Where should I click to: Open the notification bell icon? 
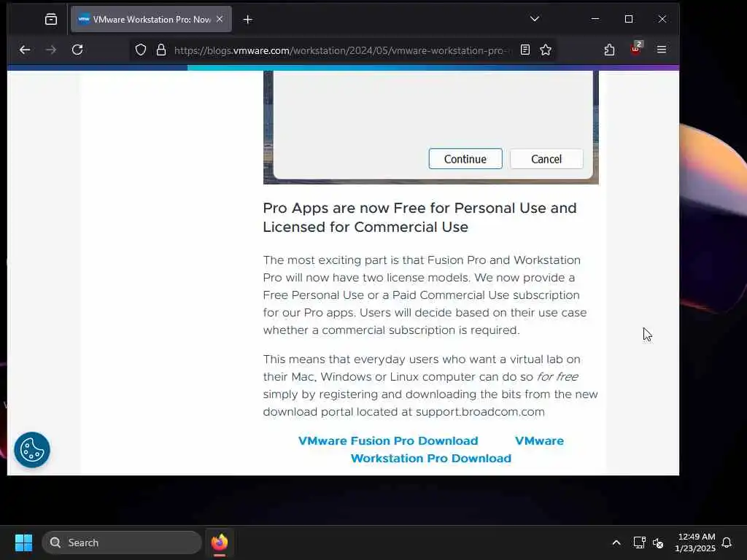click(x=727, y=542)
